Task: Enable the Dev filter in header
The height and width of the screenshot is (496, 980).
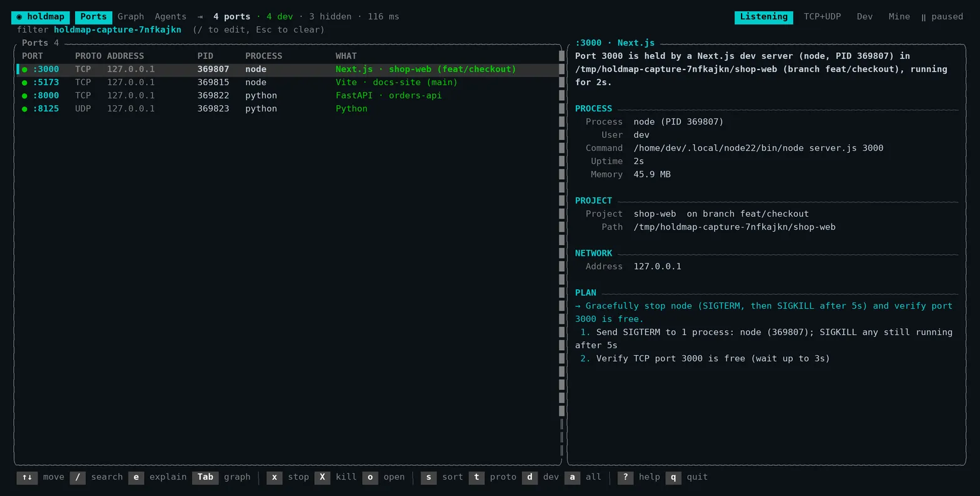Action: click(865, 17)
